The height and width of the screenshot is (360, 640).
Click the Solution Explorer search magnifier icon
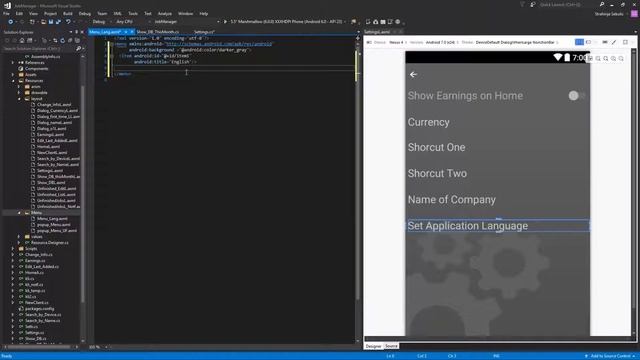(x=78, y=49)
